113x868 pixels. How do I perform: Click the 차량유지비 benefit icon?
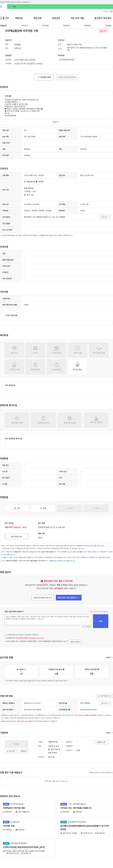56,350
